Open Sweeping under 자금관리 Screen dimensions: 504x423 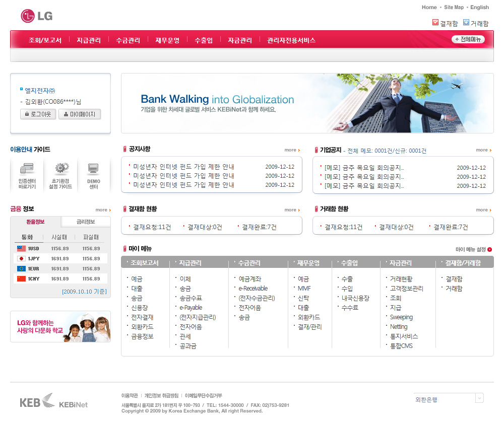pyautogui.click(x=401, y=317)
